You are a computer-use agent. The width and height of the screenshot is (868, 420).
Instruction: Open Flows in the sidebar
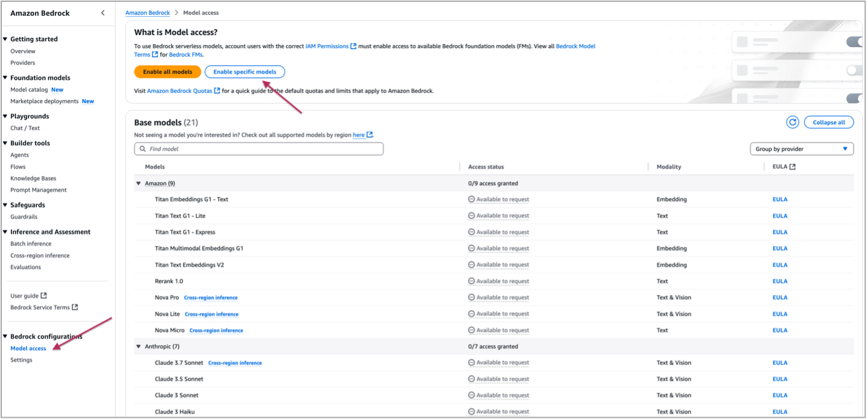click(18, 167)
